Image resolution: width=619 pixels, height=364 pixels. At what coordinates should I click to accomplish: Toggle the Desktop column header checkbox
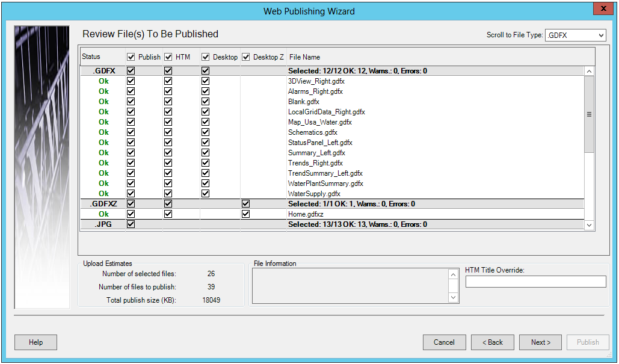point(206,57)
